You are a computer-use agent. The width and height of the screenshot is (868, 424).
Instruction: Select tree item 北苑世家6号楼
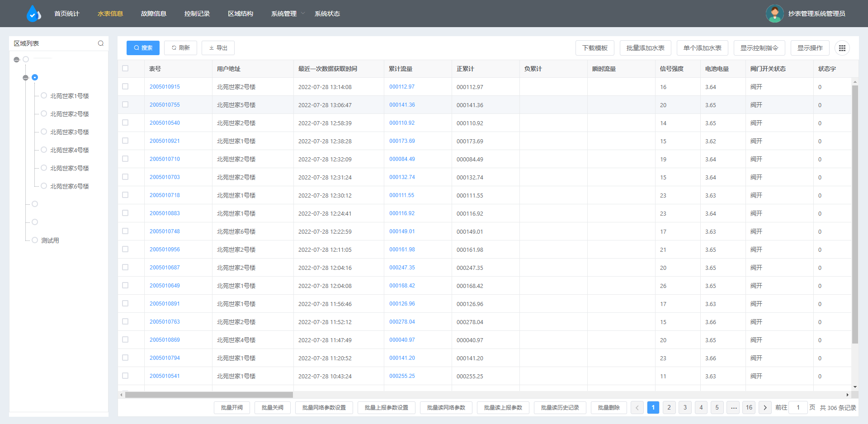click(x=70, y=186)
